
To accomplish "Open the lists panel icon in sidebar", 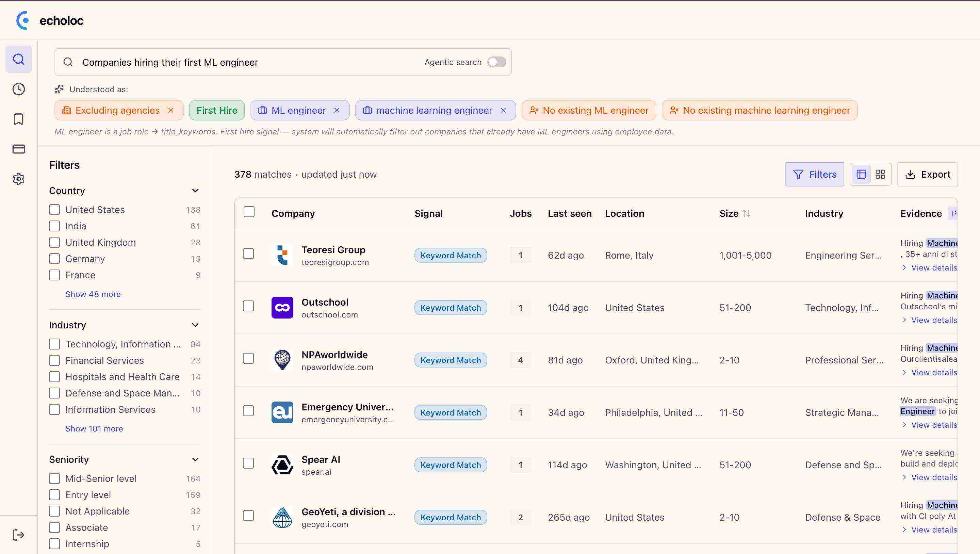I will click(x=19, y=149).
